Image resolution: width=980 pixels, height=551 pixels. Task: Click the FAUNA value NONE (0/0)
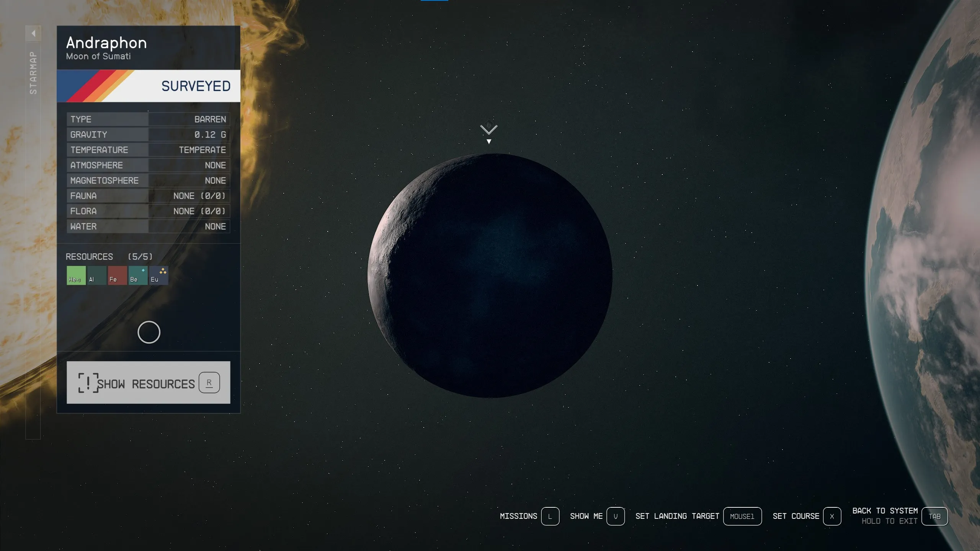click(199, 196)
